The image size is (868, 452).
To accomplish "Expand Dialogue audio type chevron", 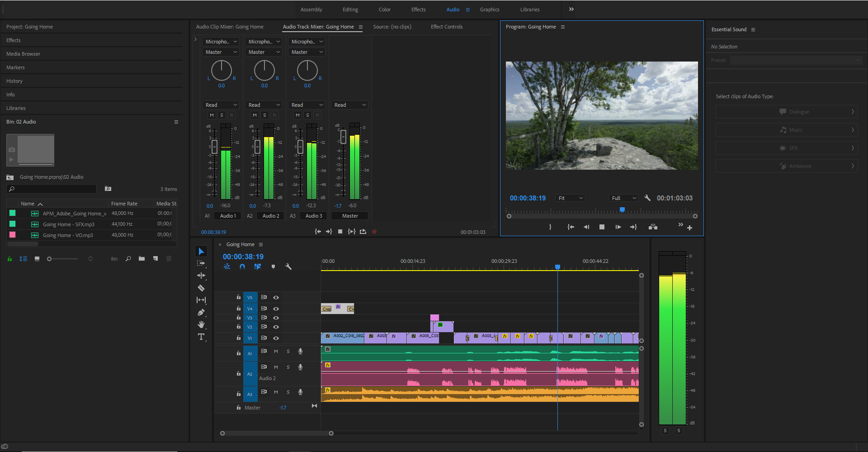I will pyautogui.click(x=853, y=112).
